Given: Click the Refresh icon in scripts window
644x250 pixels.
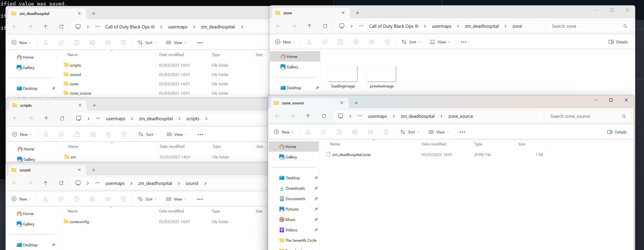Looking at the screenshot, I should coord(62,118).
